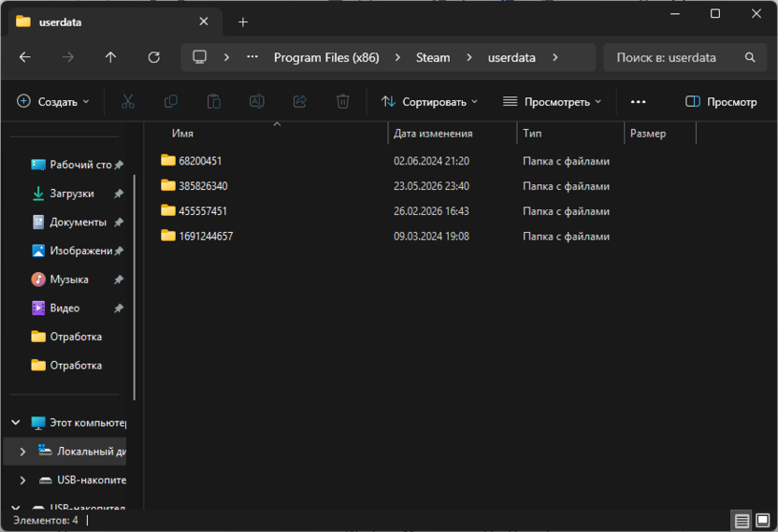Click the computer icon in address bar
Image resolution: width=778 pixels, height=532 pixels.
(199, 57)
